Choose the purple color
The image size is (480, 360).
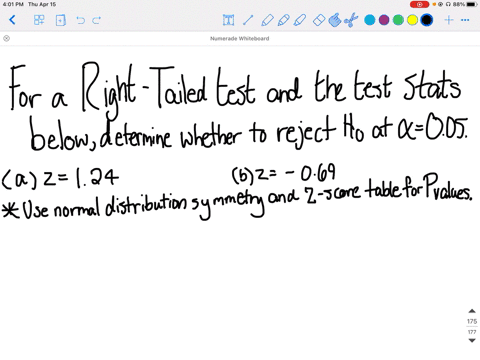(x=384, y=20)
